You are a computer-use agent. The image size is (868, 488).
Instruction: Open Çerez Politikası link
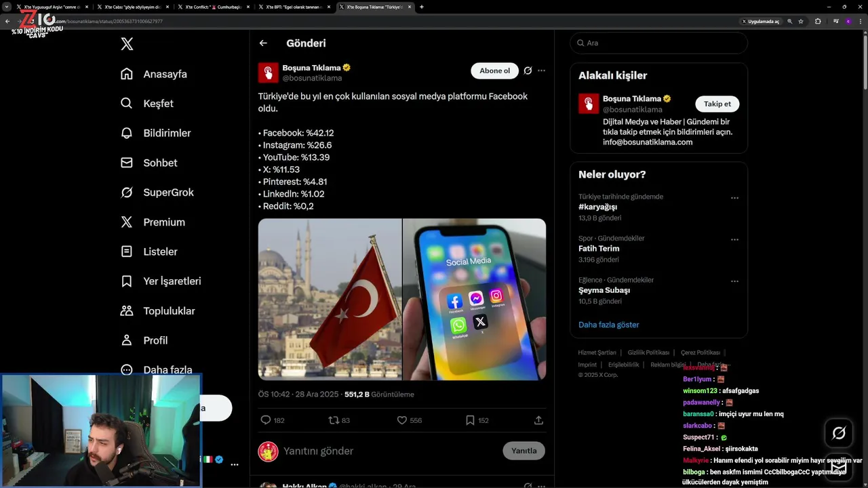(701, 352)
